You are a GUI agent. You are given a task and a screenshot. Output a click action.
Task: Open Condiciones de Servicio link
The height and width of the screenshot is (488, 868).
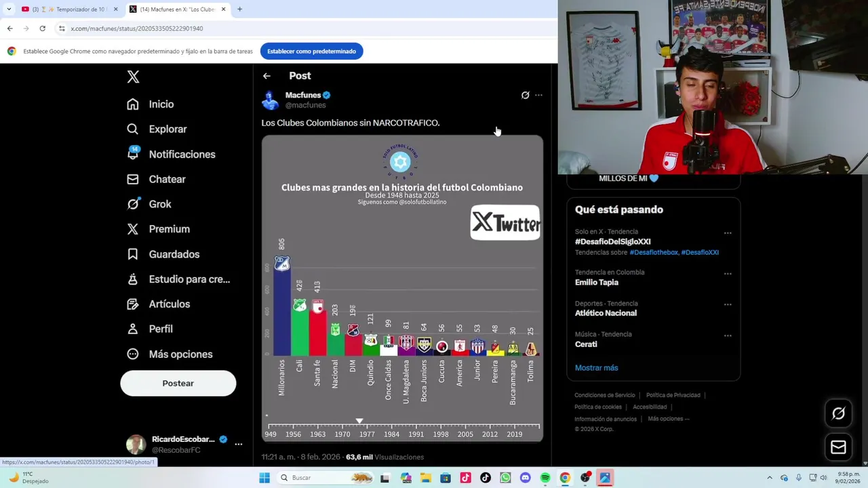(x=605, y=395)
